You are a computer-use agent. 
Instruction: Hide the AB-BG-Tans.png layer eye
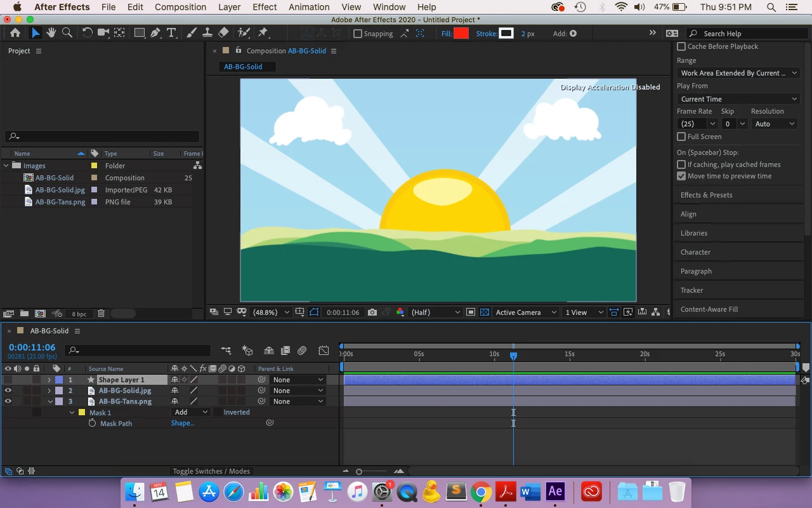point(8,401)
